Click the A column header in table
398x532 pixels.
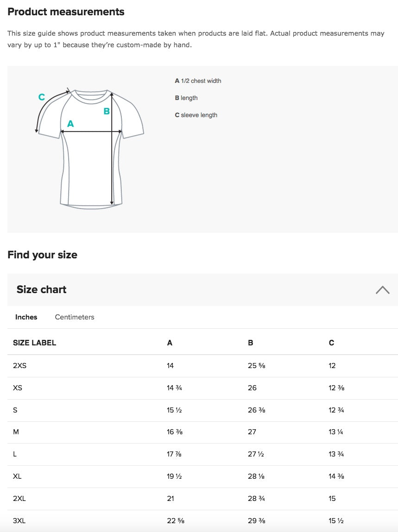[x=170, y=343]
